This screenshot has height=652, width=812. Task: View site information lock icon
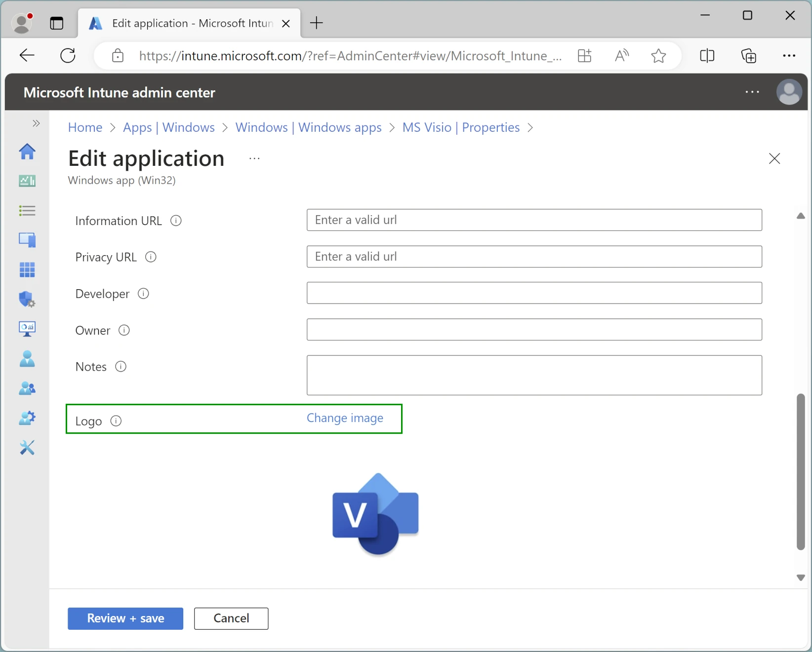[x=118, y=56]
